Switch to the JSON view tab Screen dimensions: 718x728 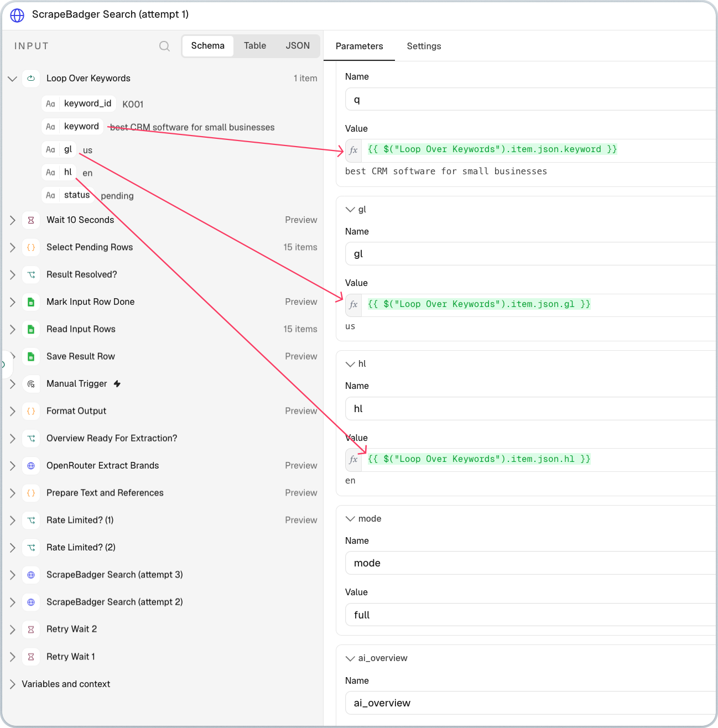click(298, 46)
